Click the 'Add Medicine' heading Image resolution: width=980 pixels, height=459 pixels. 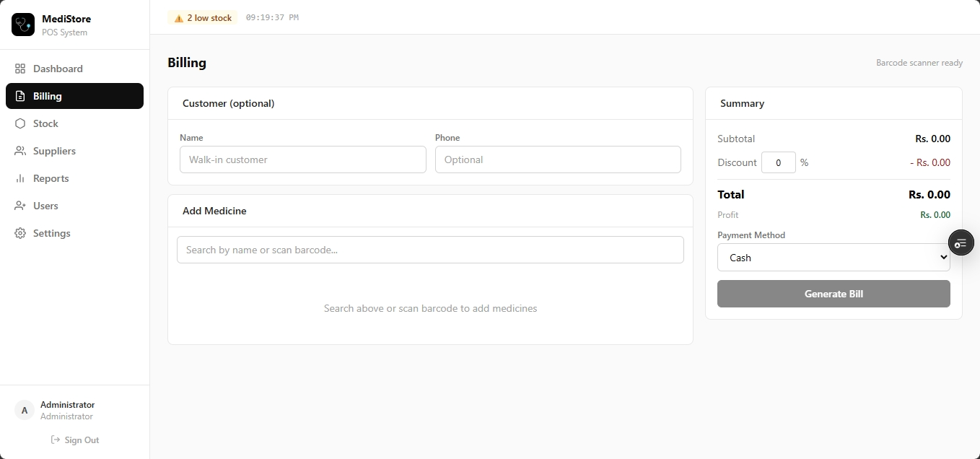214,211
